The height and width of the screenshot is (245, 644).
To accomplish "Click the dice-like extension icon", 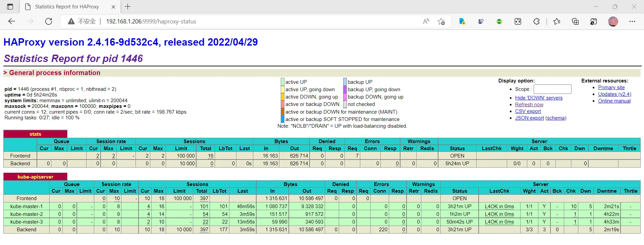I will 518,21.
